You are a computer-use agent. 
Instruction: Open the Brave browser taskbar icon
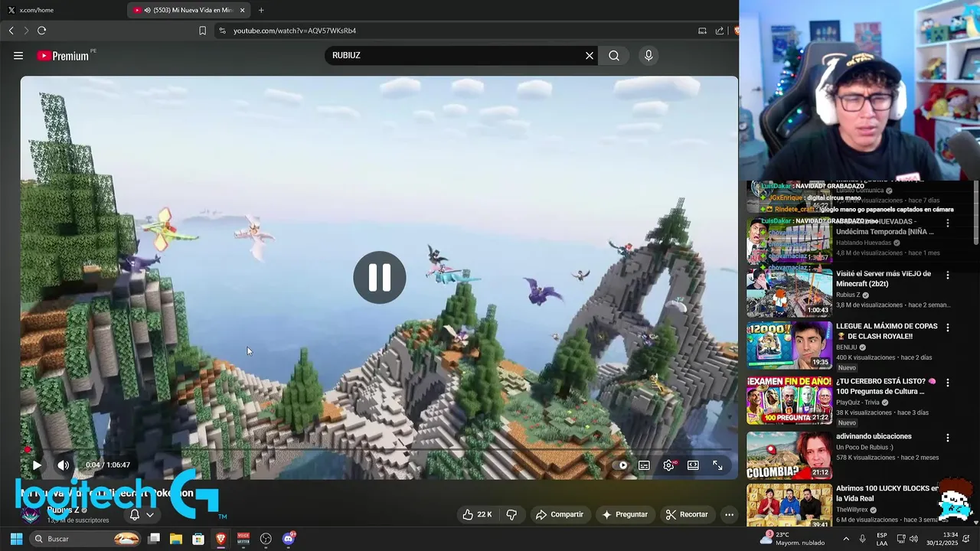220,539
